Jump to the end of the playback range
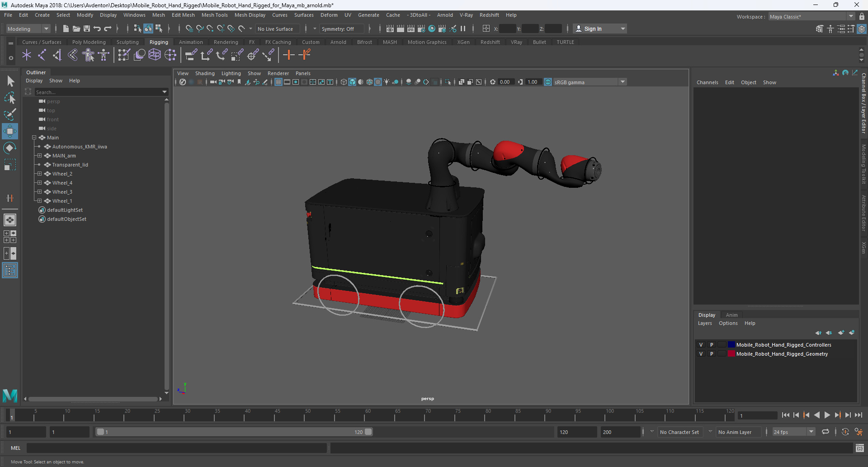 point(859,415)
